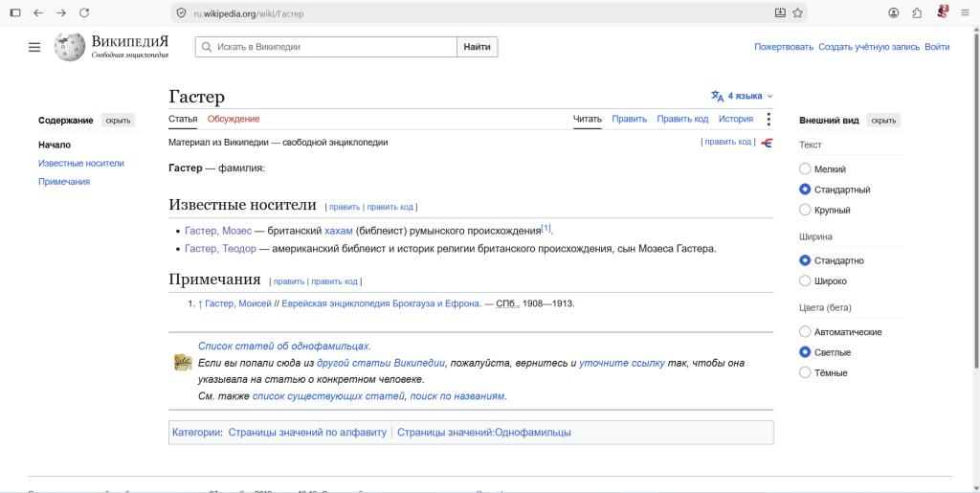The image size is (980, 493).
Task: Click the red indicator icon beside править код
Action: [767, 143]
